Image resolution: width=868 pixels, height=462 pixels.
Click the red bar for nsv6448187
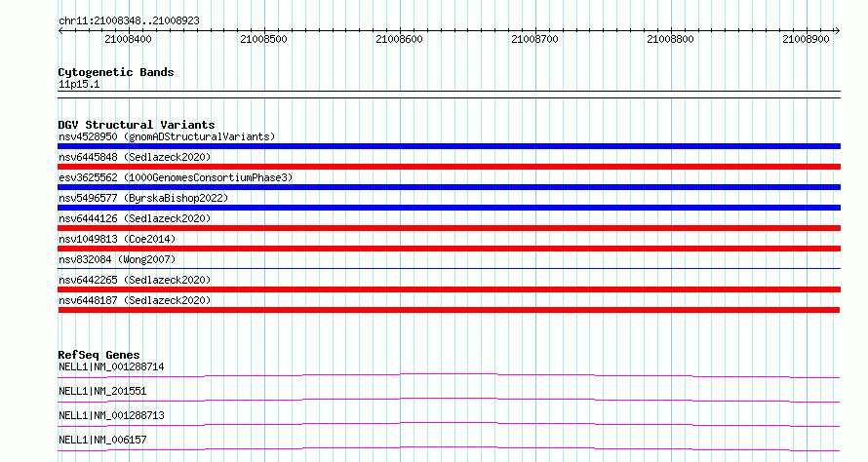click(449, 310)
